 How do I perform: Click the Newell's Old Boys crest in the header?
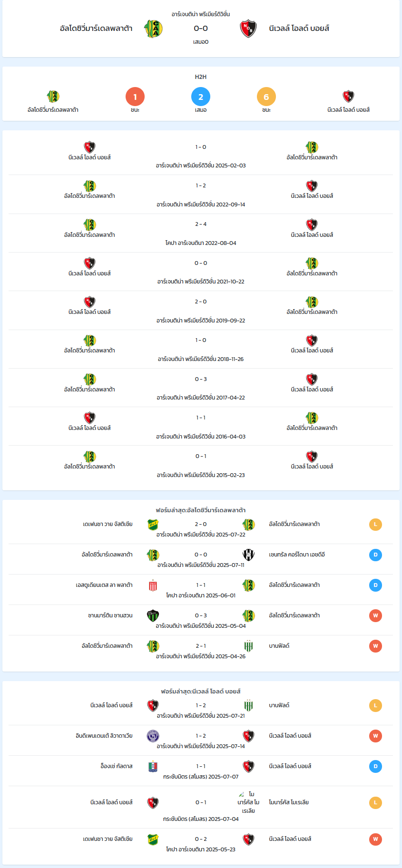point(248,29)
